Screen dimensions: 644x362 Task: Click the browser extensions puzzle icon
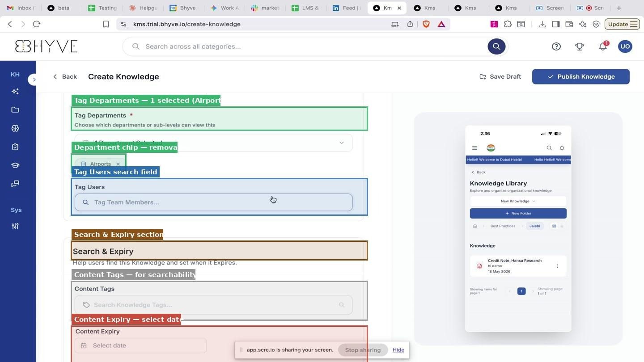pos(508,24)
